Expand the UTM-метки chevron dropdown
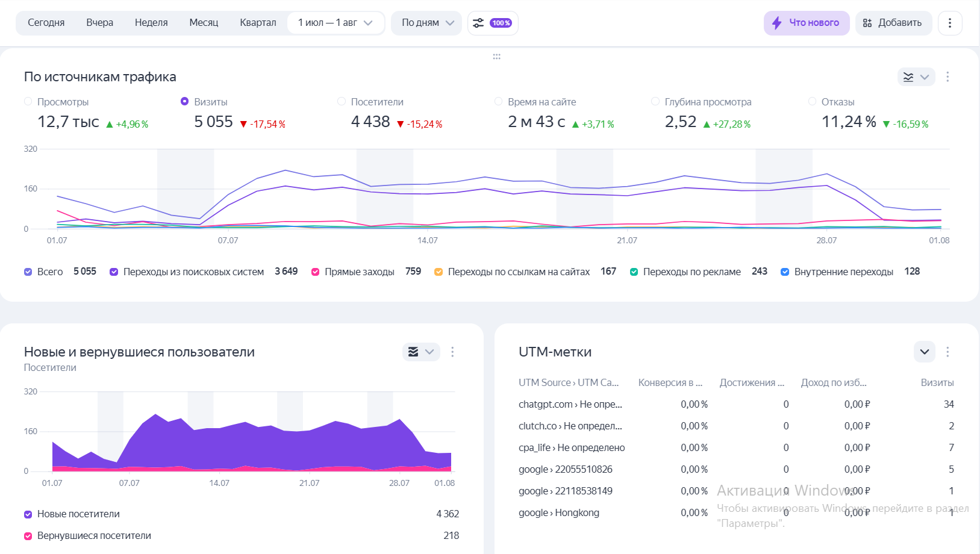 pyautogui.click(x=924, y=352)
